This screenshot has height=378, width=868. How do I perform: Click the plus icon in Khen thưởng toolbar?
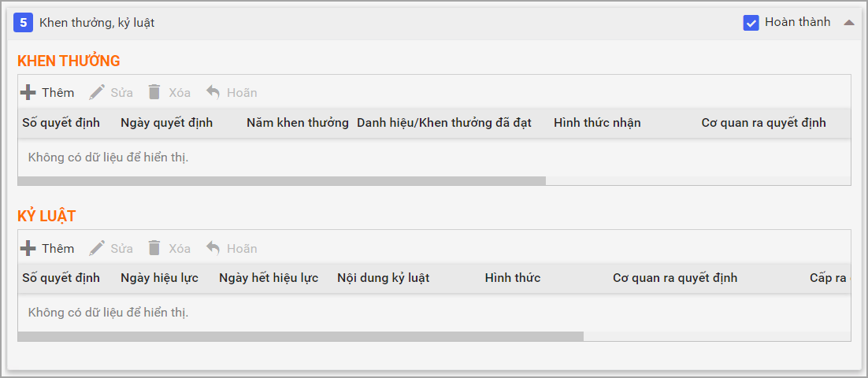tap(28, 92)
